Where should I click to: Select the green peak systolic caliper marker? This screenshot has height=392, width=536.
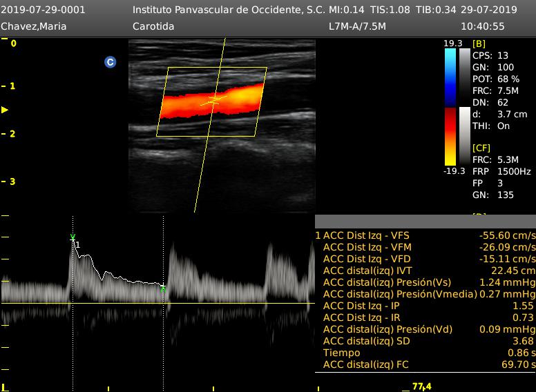coord(73,237)
